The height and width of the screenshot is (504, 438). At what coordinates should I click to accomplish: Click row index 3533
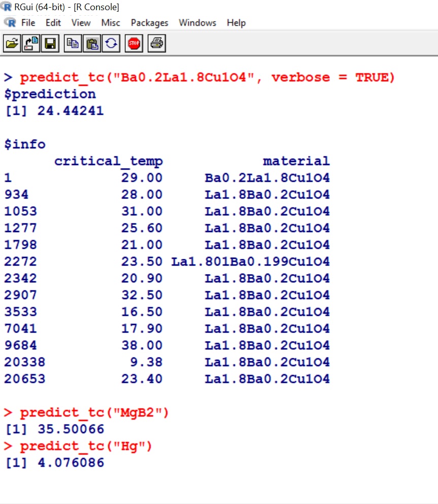[x=21, y=312]
